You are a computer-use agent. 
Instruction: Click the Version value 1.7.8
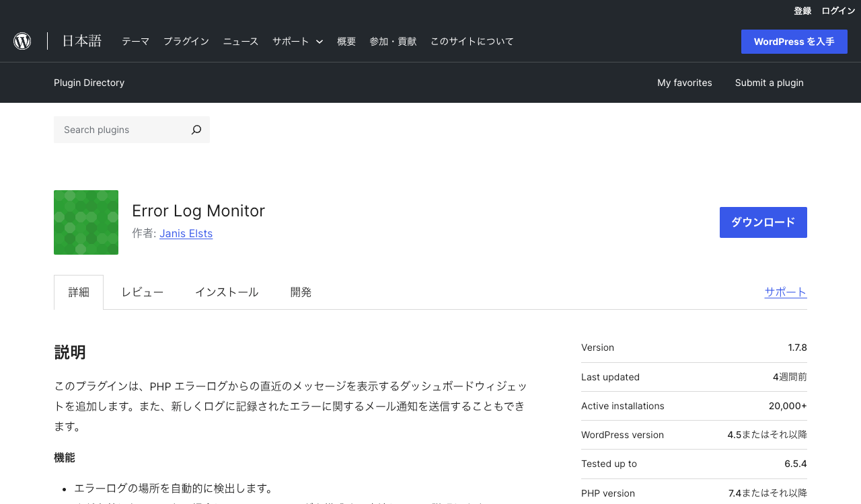tap(798, 347)
